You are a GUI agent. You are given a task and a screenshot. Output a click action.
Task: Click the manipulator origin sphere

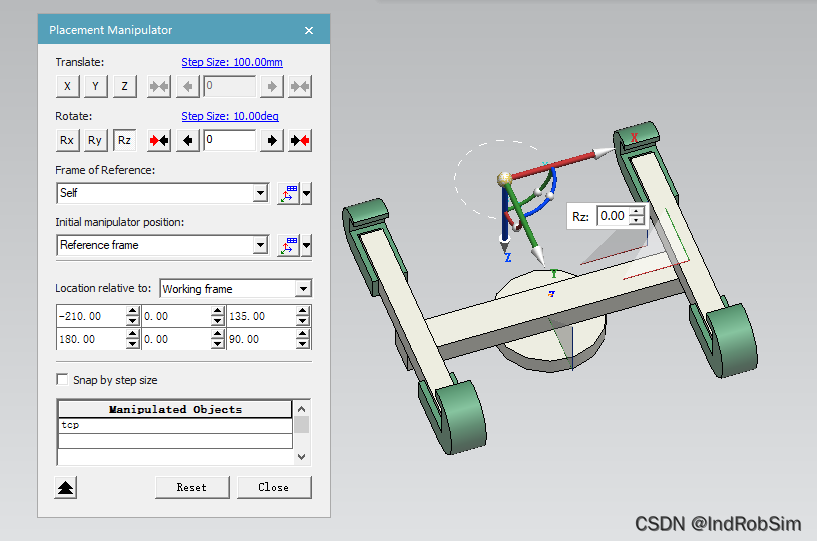tap(504, 180)
